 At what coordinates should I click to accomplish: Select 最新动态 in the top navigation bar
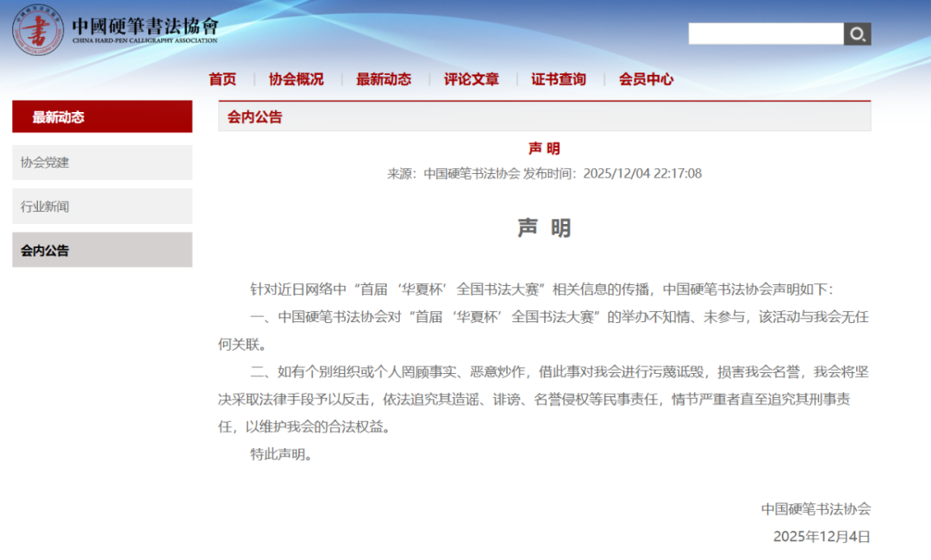(x=384, y=79)
